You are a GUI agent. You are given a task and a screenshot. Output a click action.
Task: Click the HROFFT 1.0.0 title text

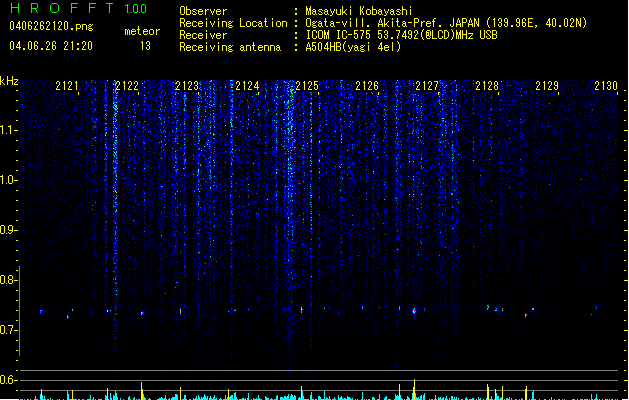coord(79,8)
